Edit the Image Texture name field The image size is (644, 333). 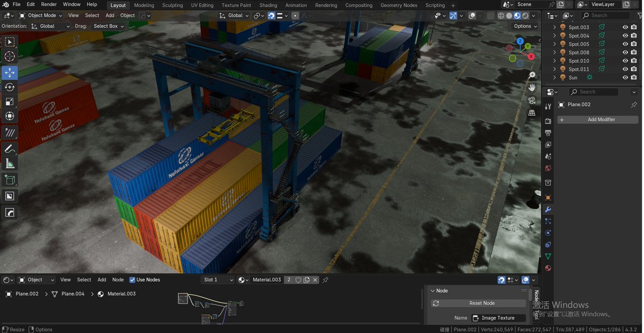pos(499,318)
